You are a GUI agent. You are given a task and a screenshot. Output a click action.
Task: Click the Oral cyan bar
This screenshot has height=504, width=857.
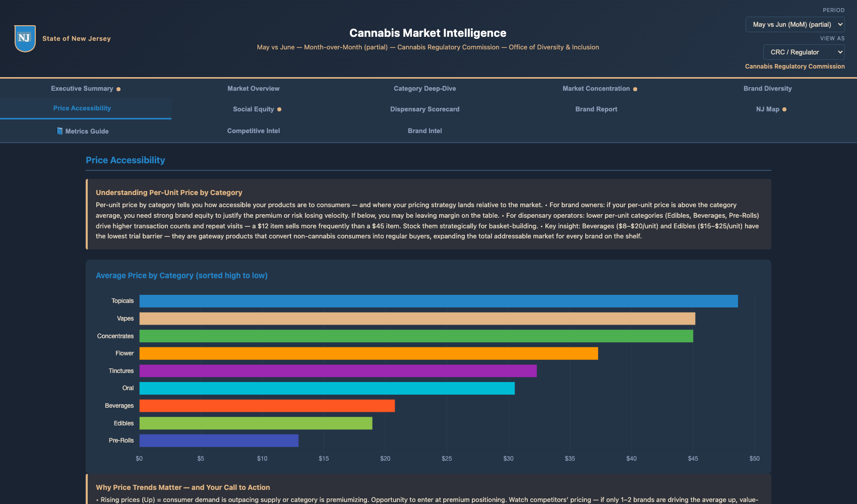(327, 388)
